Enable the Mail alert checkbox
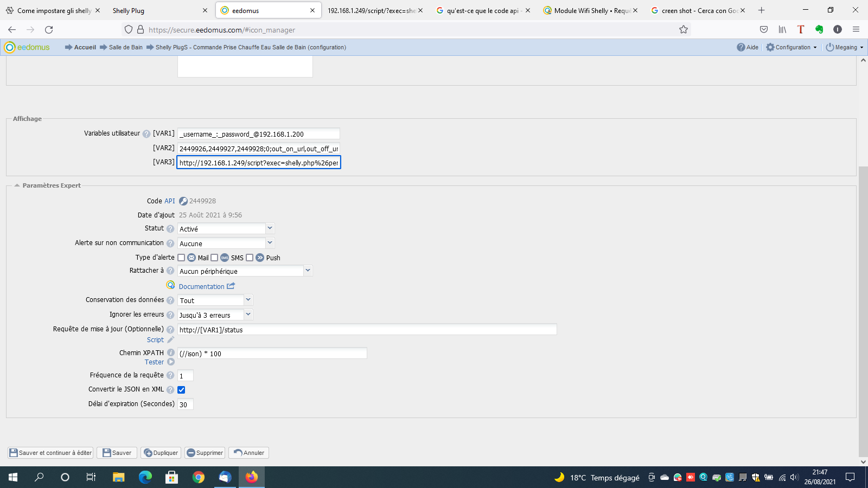 (x=182, y=258)
